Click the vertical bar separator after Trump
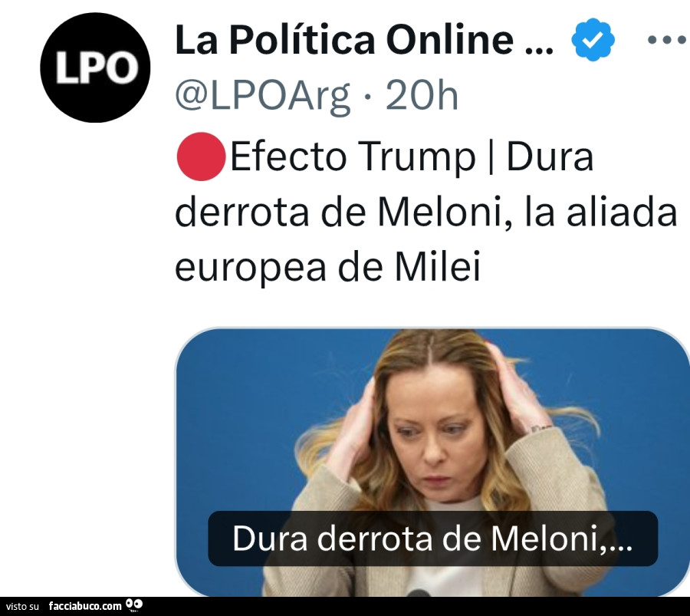The image size is (690, 616). (491, 157)
